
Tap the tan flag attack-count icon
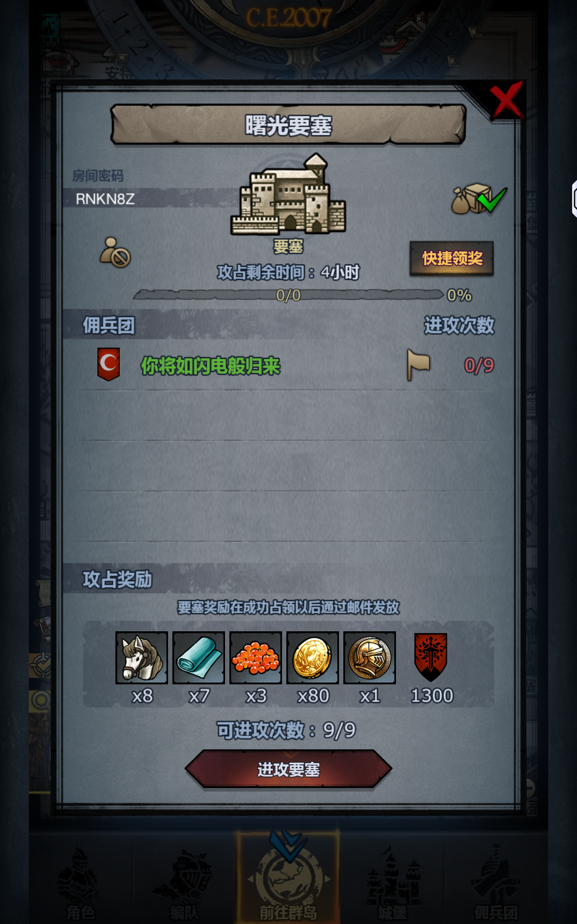click(x=418, y=365)
